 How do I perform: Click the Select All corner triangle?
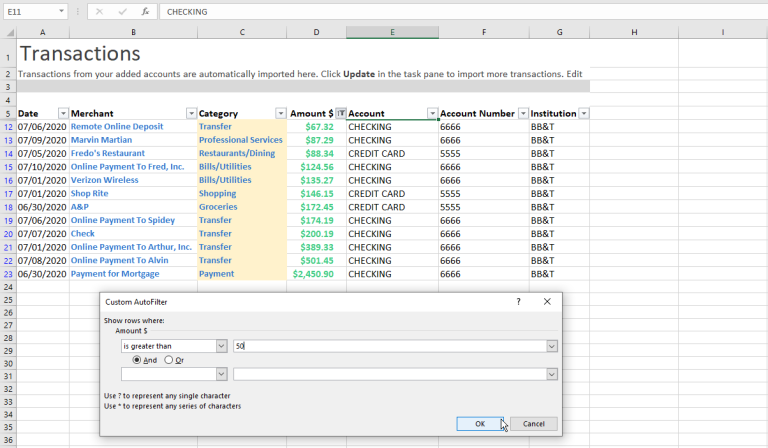[10, 32]
